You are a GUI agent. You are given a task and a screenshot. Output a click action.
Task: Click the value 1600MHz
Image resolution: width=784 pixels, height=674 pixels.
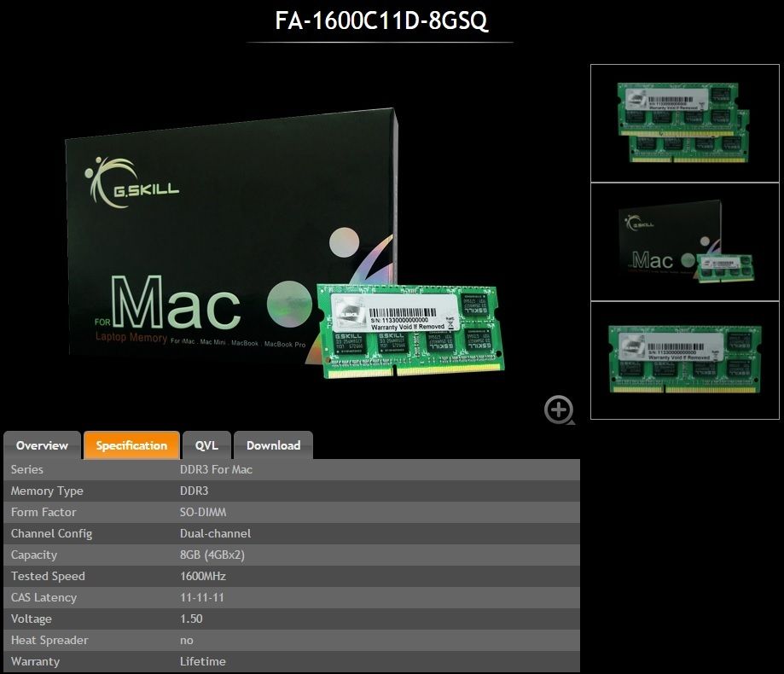click(x=203, y=577)
